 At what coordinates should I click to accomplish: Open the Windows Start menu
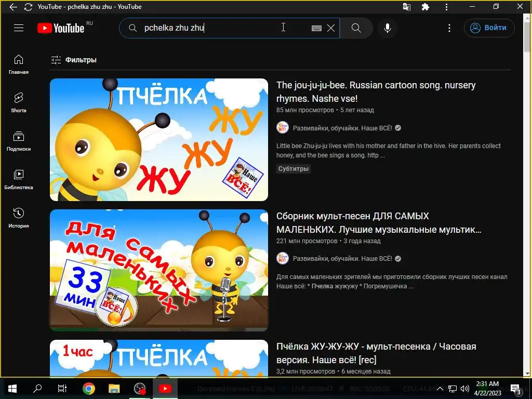[x=12, y=389]
